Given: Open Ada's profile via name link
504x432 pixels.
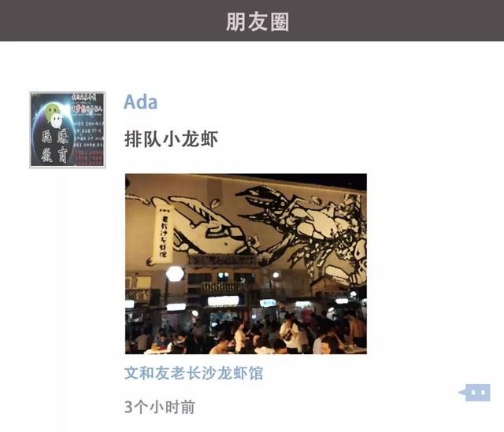Looking at the screenshot, I should (x=140, y=102).
